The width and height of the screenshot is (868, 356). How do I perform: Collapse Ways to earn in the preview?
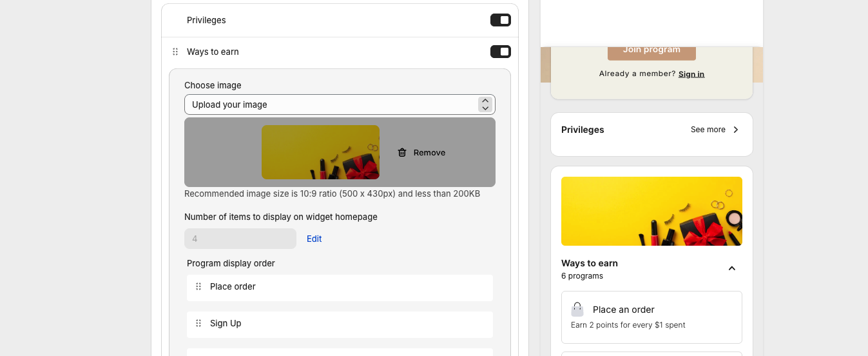731,268
